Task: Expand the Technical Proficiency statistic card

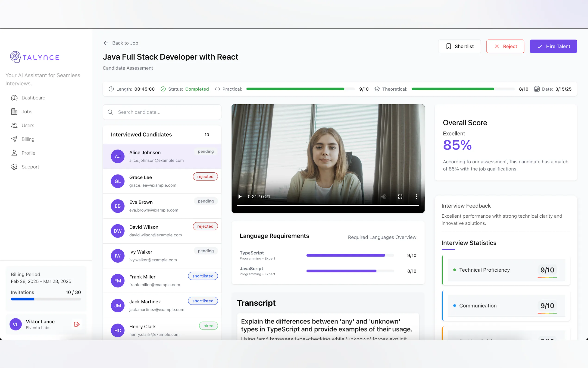Action: 506,270
